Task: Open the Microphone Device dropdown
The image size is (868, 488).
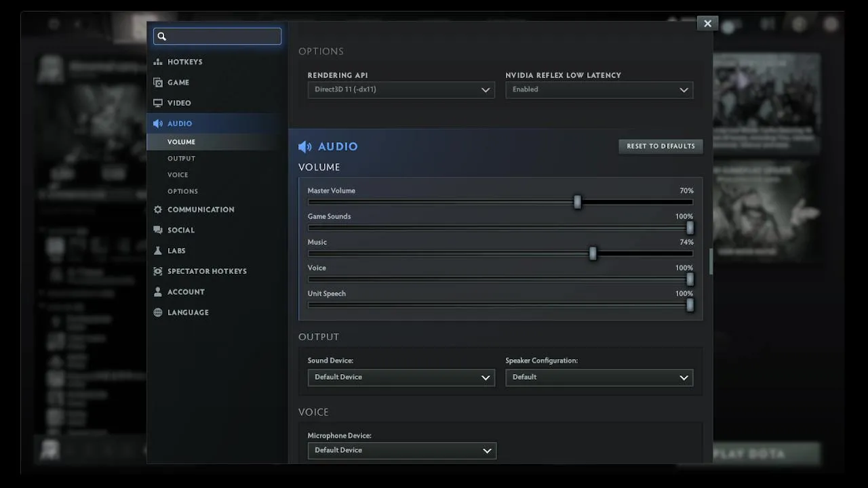Action: point(402,451)
